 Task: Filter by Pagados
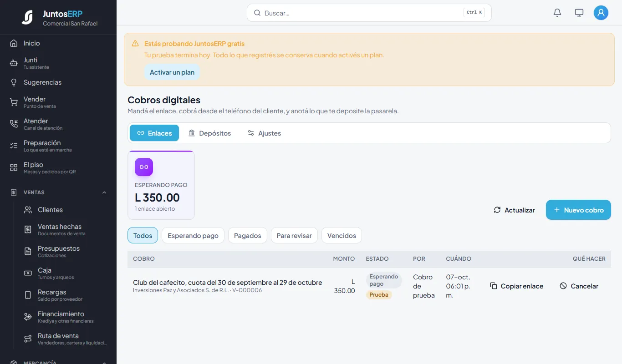coord(248,235)
